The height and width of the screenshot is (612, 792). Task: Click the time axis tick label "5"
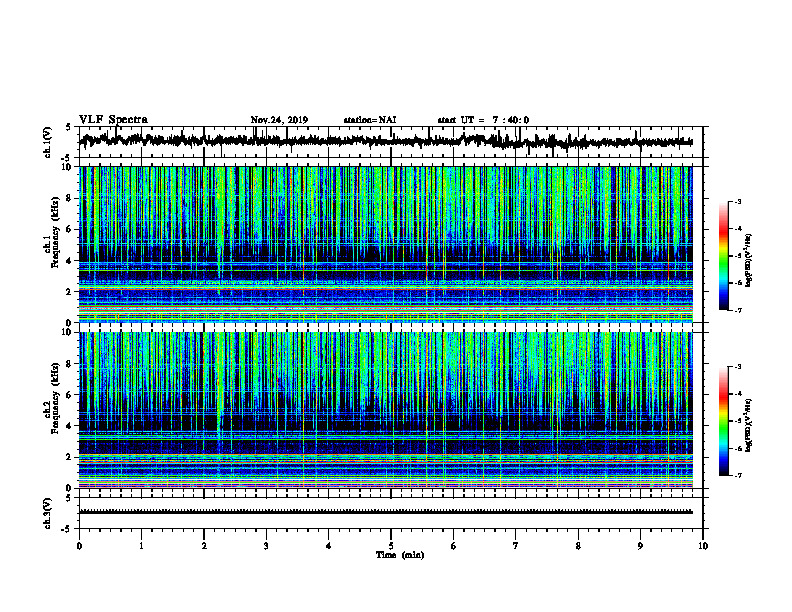391,546
